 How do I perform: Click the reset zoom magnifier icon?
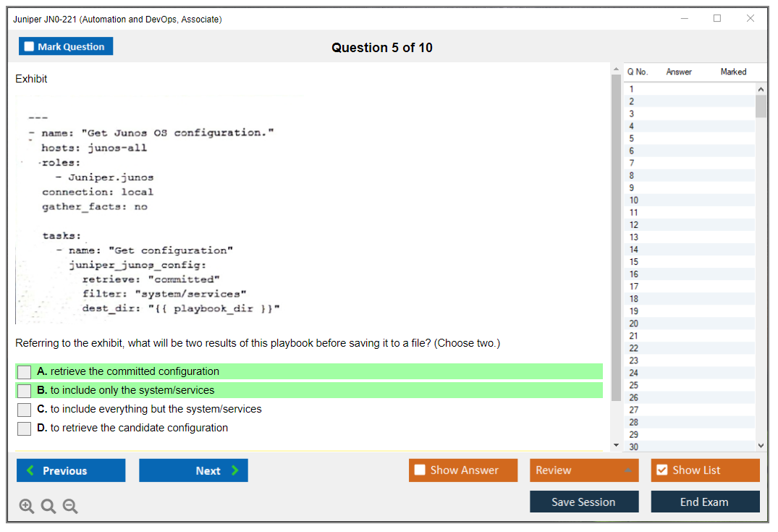pos(48,507)
